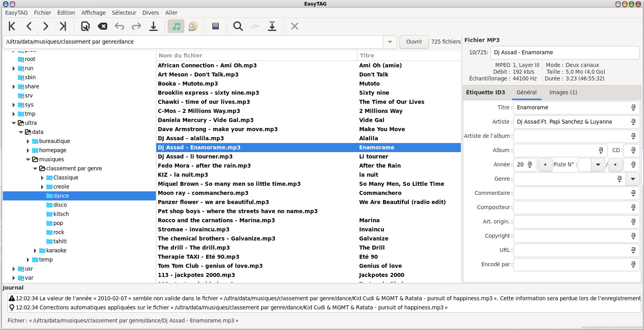This screenshot has height=330, width=644.
Task: Select the disco folder in tree
Action: [x=60, y=205]
